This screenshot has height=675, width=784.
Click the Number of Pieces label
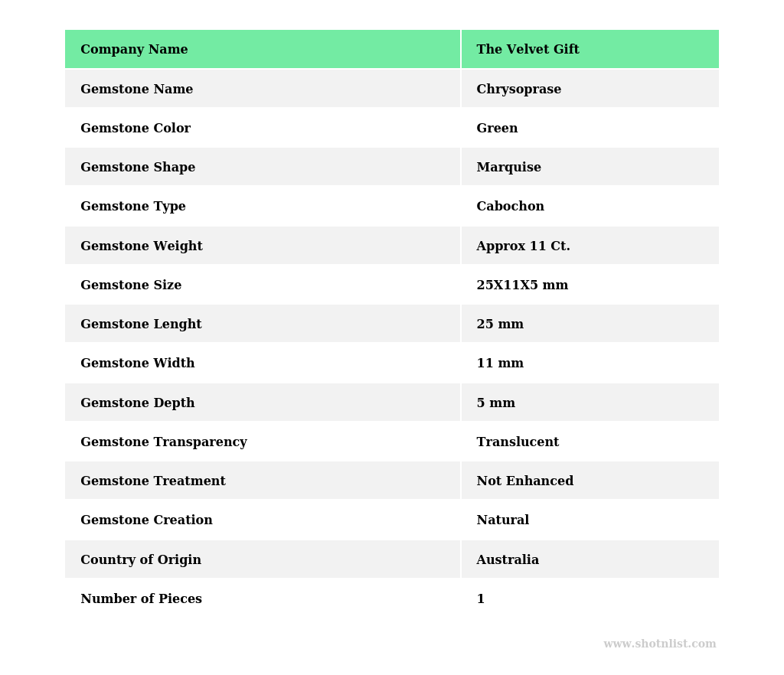coord(141,599)
